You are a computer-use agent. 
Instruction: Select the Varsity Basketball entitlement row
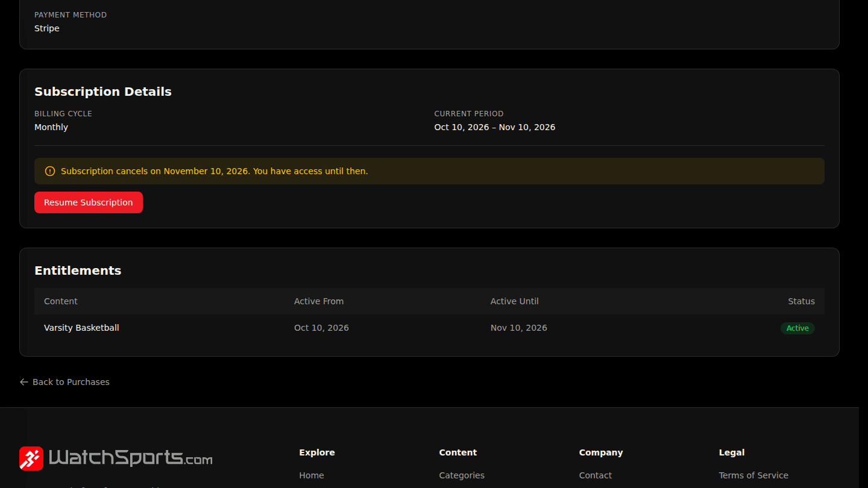pyautogui.click(x=429, y=328)
